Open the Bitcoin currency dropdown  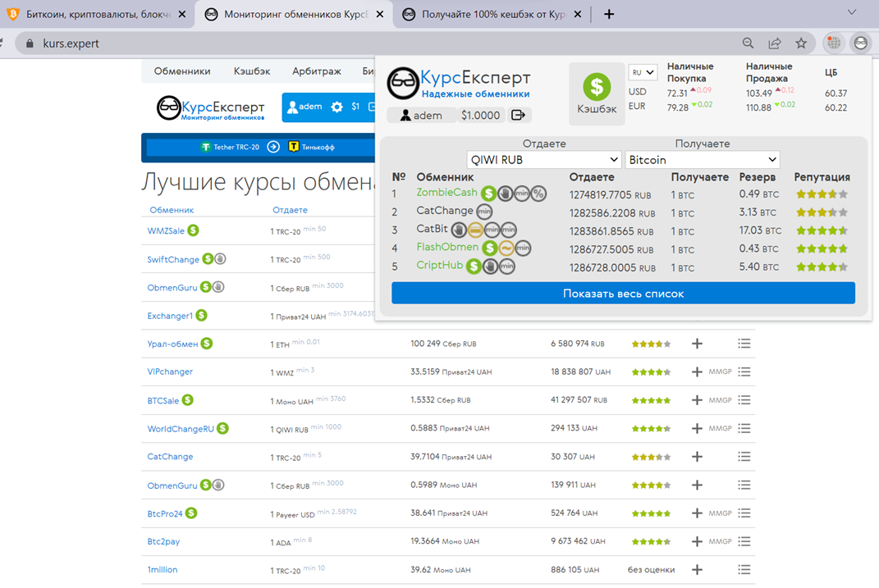tap(703, 160)
